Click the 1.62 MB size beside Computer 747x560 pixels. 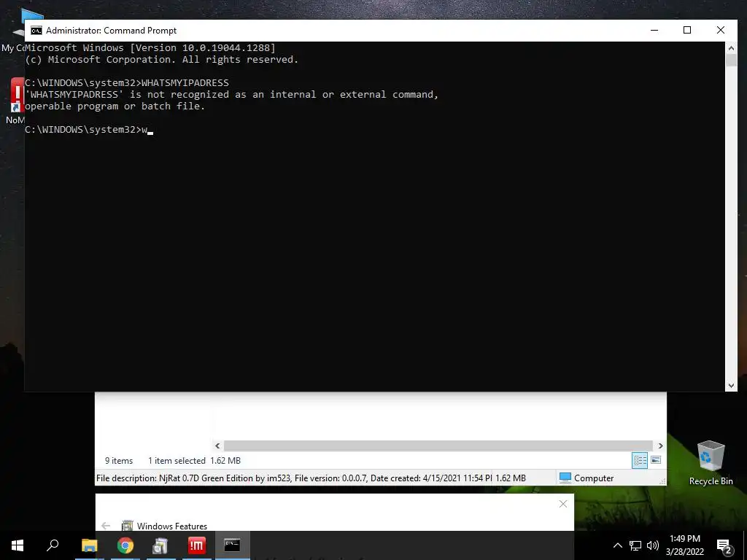point(510,478)
